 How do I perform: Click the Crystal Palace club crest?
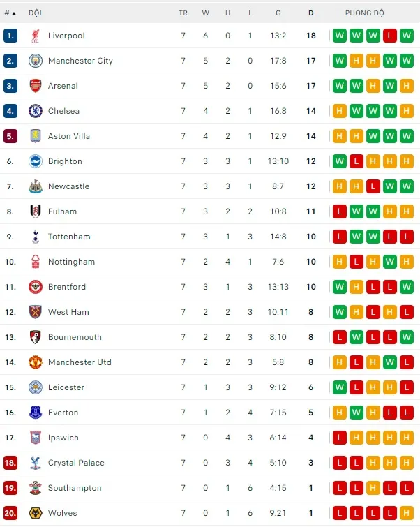(x=36, y=463)
